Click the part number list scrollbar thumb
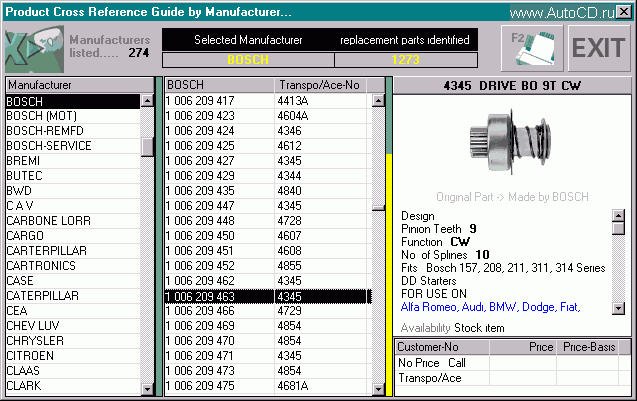The height and width of the screenshot is (401, 637). [x=378, y=208]
